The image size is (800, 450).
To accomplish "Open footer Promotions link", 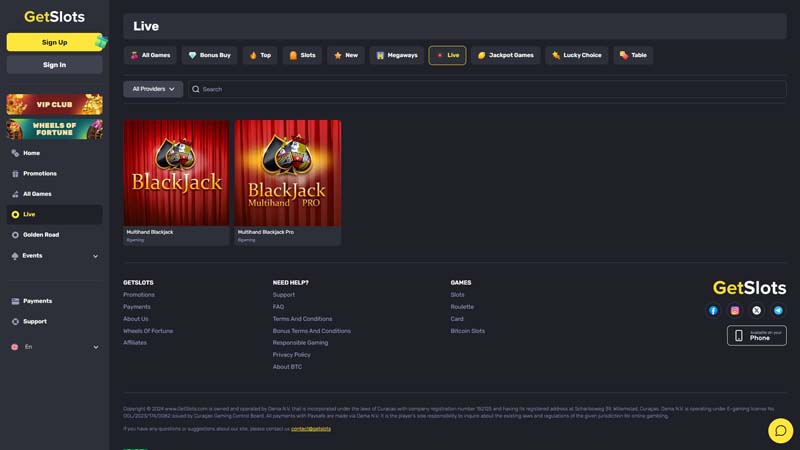I will click(x=139, y=295).
